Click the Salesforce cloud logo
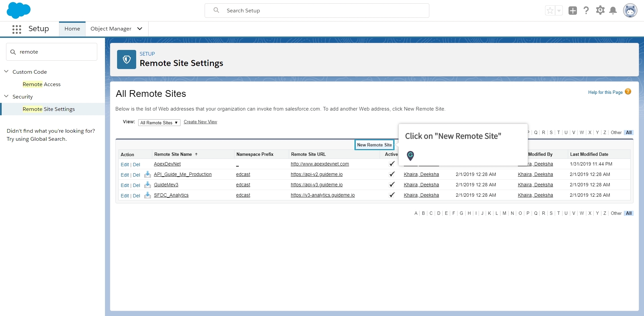 tap(18, 10)
